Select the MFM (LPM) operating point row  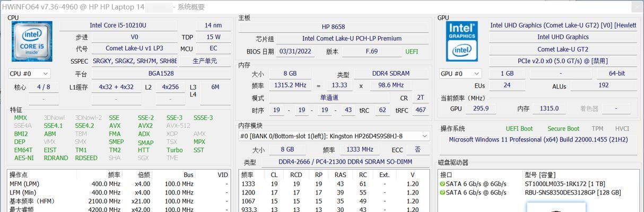coord(119,184)
